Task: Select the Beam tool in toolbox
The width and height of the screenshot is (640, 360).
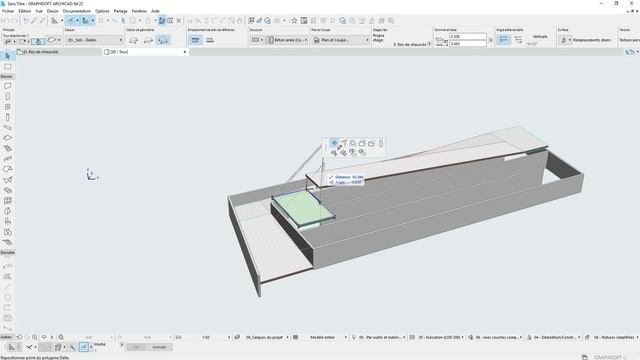Action: [7, 128]
